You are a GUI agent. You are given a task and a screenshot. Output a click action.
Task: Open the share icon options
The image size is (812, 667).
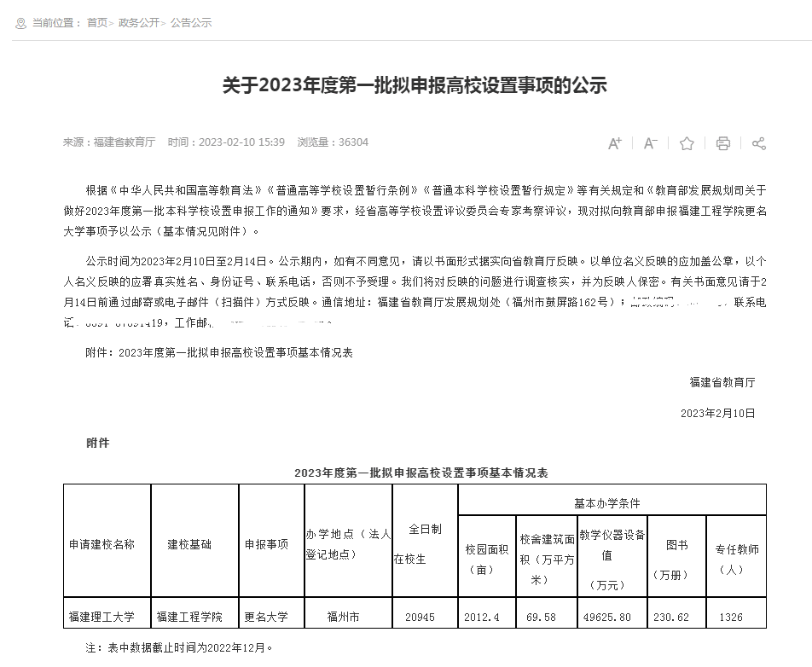[758, 143]
